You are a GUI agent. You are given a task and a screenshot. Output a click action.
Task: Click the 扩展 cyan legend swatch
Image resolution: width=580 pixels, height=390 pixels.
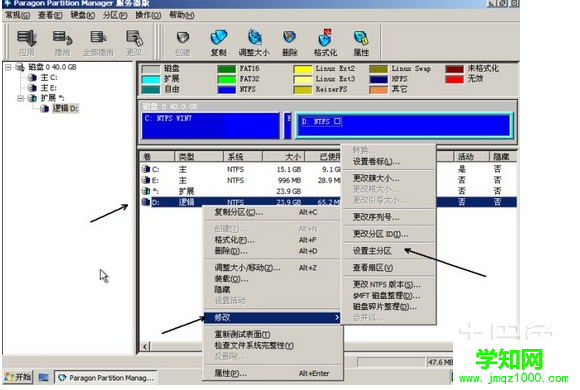point(151,79)
